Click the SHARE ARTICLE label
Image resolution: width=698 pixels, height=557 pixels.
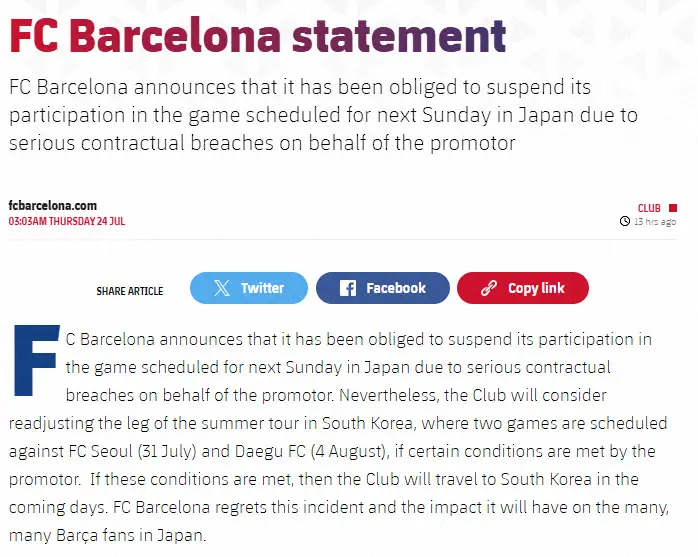coord(129,291)
